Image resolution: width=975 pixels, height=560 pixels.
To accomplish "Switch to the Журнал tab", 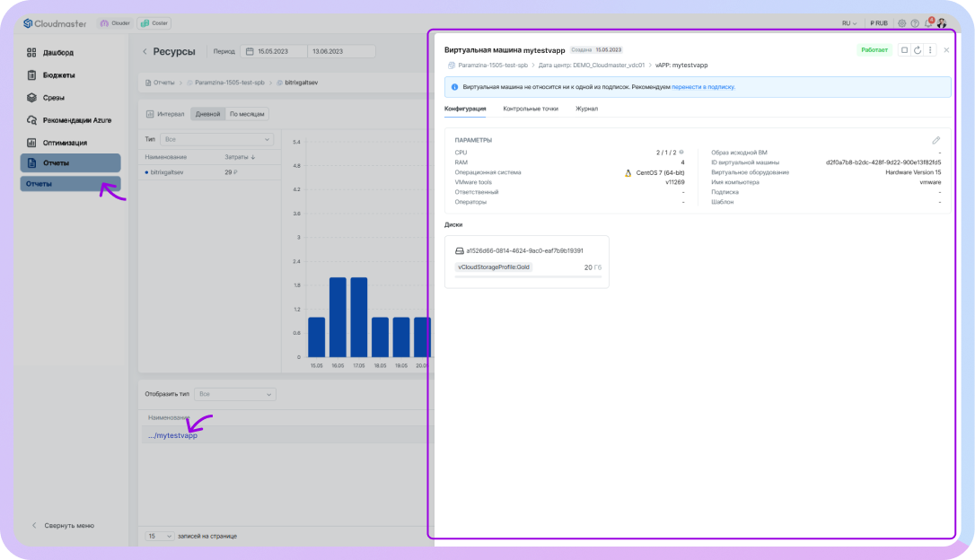I will (586, 109).
